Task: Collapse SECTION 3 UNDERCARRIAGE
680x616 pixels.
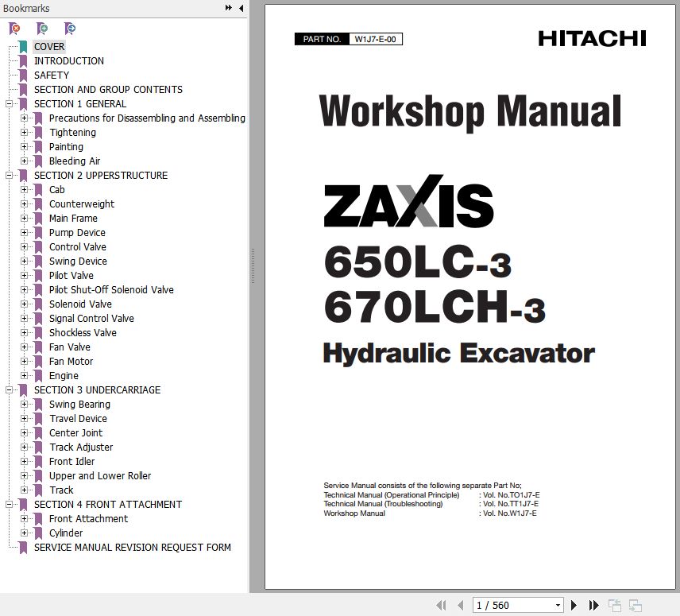Action: coord(9,390)
